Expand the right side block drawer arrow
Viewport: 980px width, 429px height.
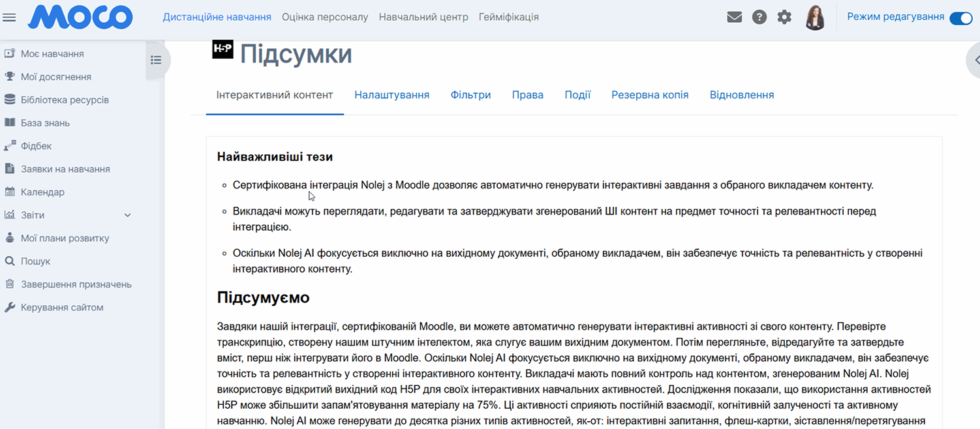coord(975,60)
